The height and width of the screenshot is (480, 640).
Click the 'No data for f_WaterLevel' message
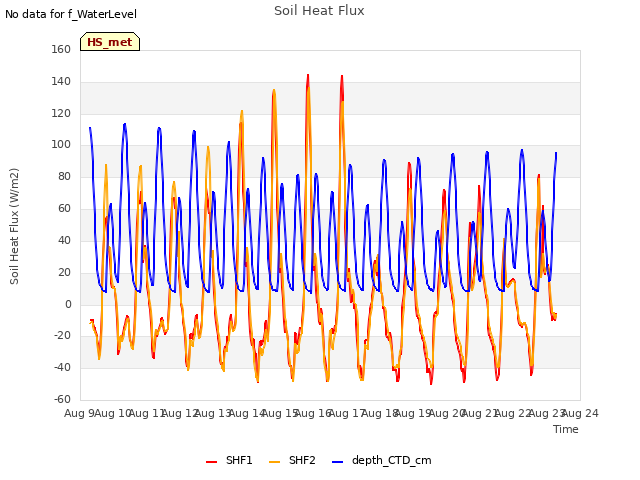tap(71, 14)
